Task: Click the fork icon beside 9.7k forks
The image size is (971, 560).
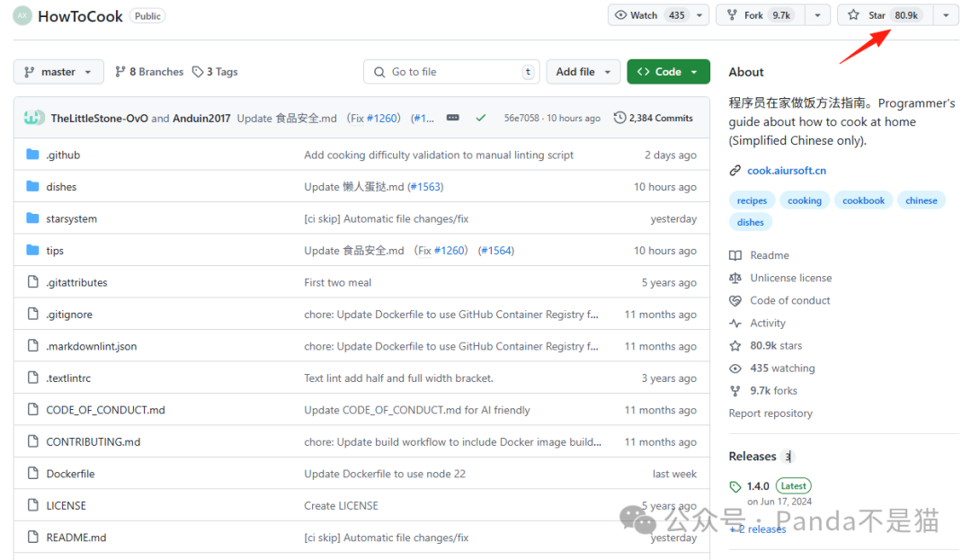Action: tap(735, 390)
